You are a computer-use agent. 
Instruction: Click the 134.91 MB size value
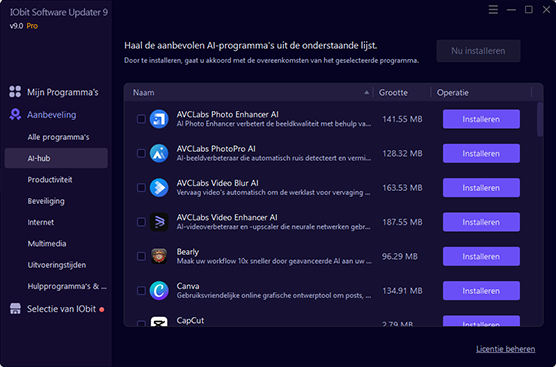[x=402, y=290]
